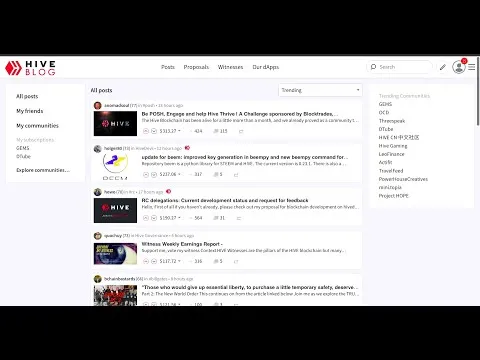This screenshot has height=360, width=480.
Task: Open the pencil compose-post icon
Action: pyautogui.click(x=443, y=67)
